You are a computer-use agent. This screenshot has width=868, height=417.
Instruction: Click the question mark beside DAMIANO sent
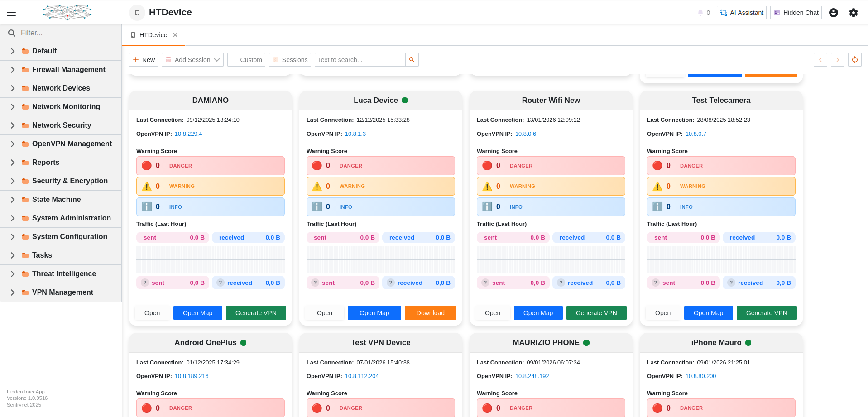tap(145, 283)
